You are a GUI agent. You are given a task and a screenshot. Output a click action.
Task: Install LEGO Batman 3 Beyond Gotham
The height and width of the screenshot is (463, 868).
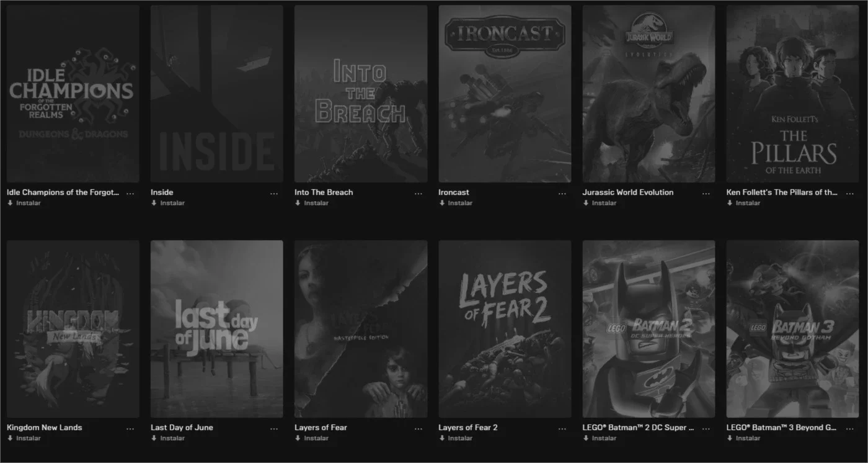743,438
